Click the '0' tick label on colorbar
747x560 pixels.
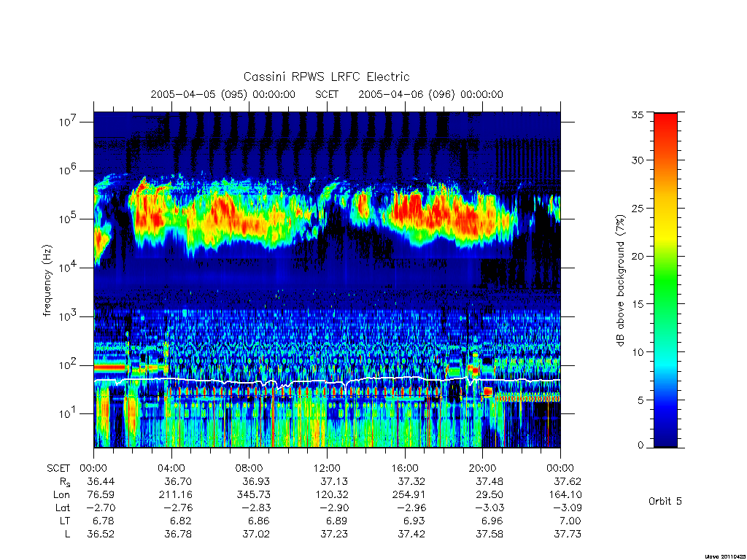pyautogui.click(x=640, y=446)
